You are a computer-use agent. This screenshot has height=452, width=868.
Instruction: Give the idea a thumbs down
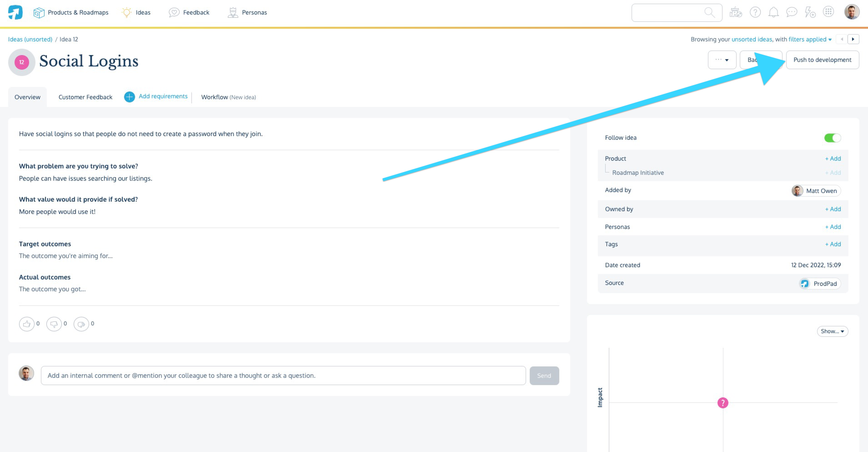click(x=54, y=324)
